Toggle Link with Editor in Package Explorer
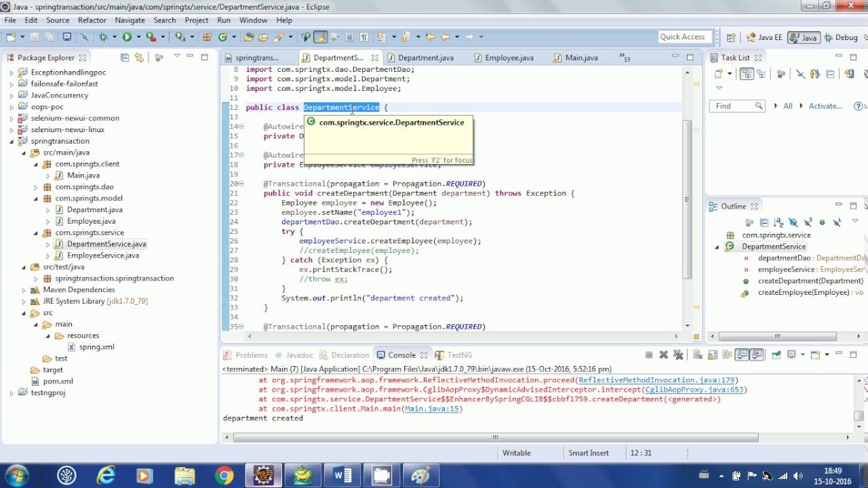The image size is (868, 488). pos(139,58)
